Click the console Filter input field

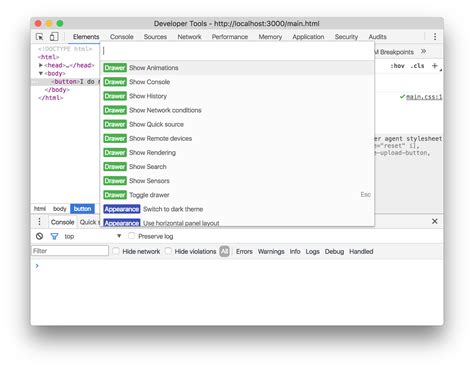(70, 251)
